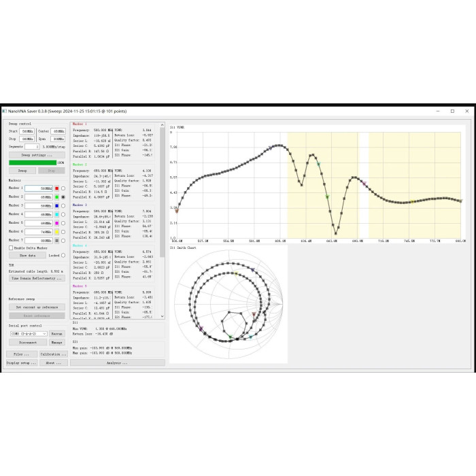Open the serial port COM dropdown
Screen dimensions: 476x476
tap(29, 334)
